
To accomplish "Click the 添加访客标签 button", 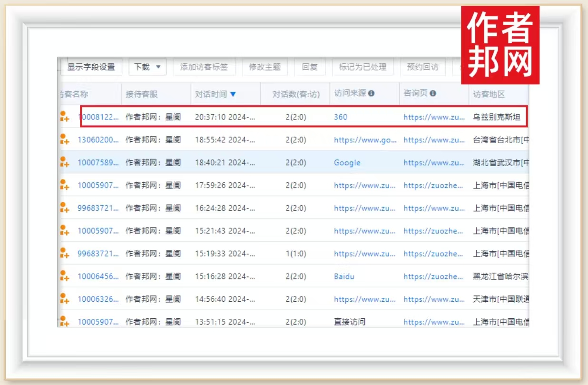I will [204, 67].
